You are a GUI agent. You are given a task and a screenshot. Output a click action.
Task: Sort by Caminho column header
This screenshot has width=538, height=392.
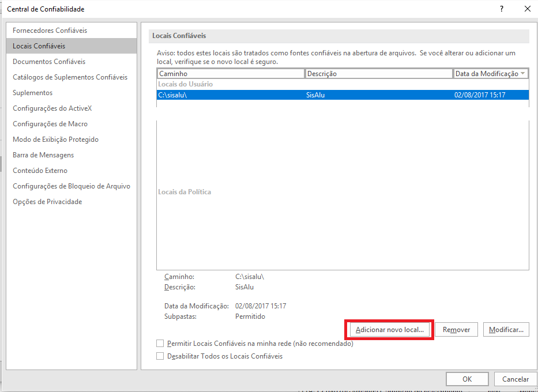click(x=231, y=74)
